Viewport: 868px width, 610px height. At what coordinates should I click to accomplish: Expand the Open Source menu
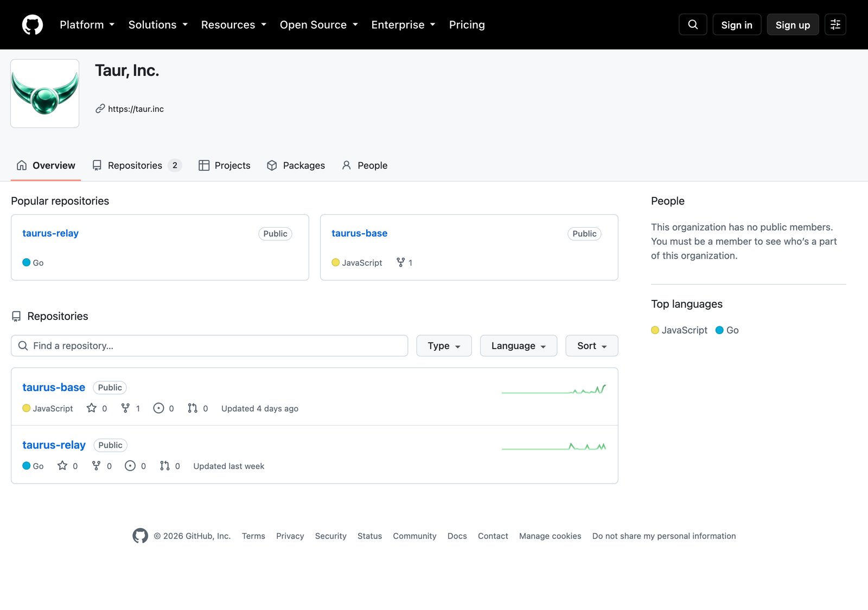pyautogui.click(x=318, y=24)
